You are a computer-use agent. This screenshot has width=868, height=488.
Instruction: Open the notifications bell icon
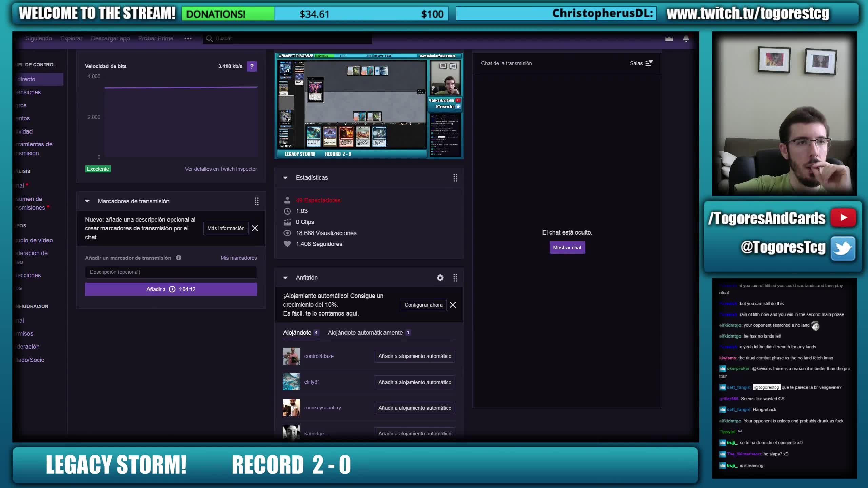tap(686, 38)
